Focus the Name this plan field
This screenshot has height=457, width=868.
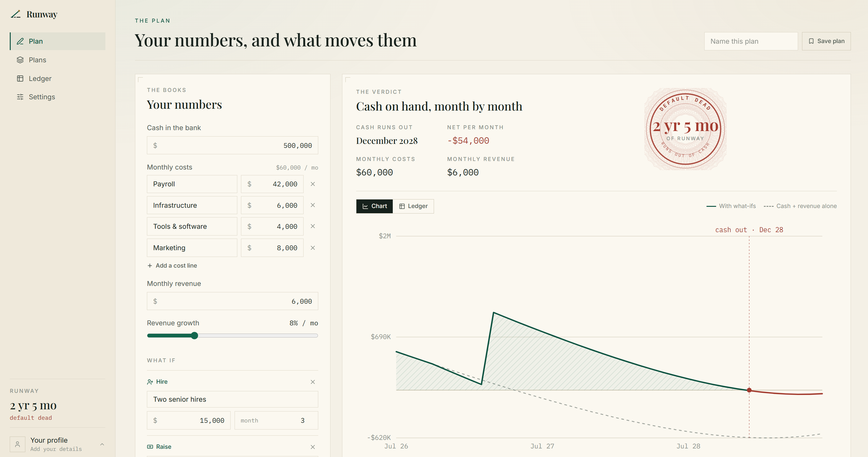pyautogui.click(x=751, y=41)
